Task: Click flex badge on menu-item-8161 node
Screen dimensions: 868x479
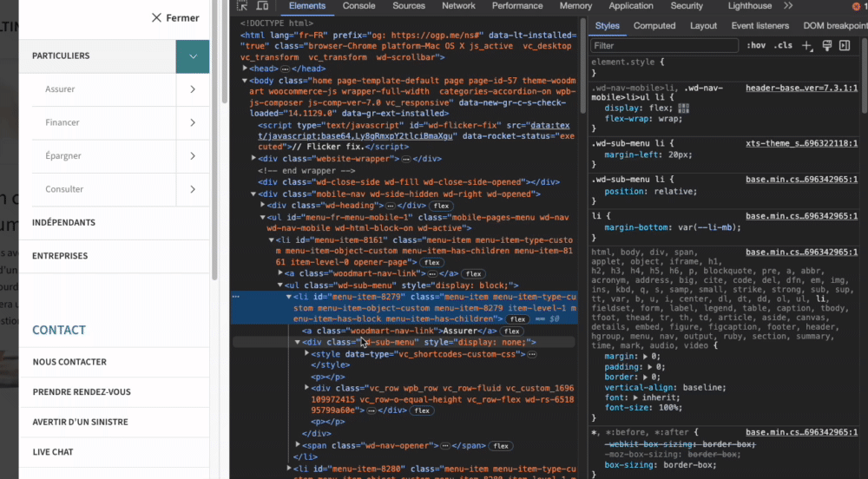Action: tap(431, 263)
